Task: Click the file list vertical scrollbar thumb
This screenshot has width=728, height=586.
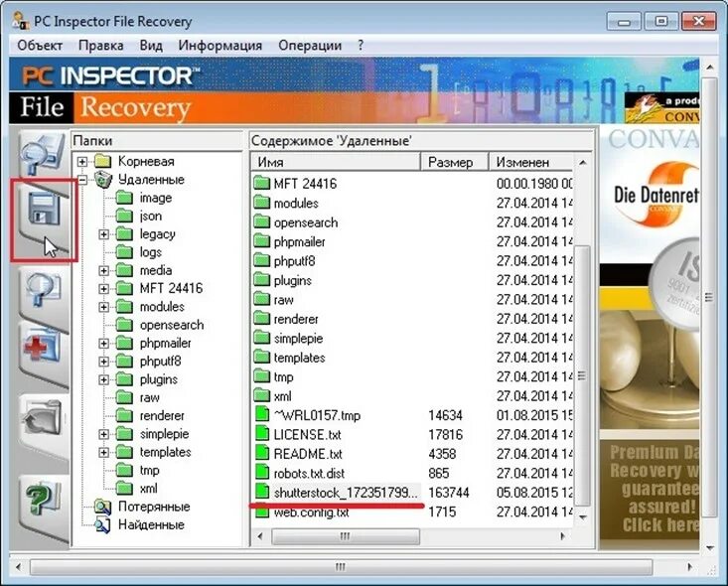Action: pos(582,375)
